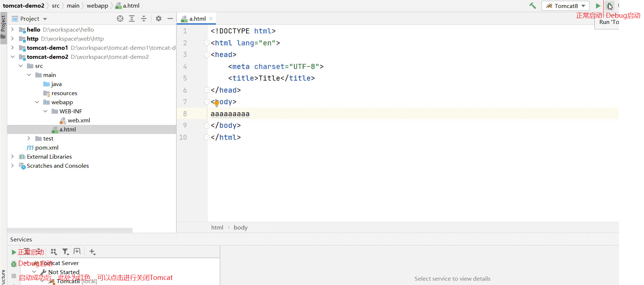
Task: Click the green Run button in top toolbar
Action: 598,6
